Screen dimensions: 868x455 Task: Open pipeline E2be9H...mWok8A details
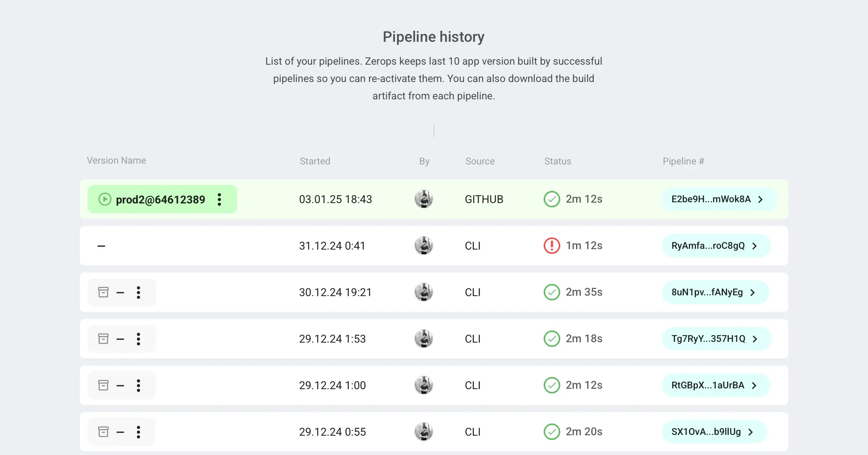pyautogui.click(x=719, y=199)
